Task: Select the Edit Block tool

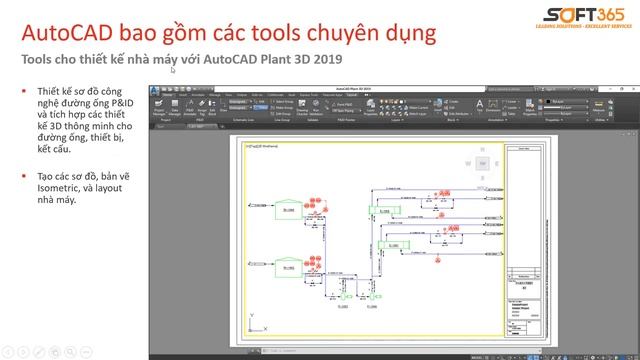Action: click(212, 107)
